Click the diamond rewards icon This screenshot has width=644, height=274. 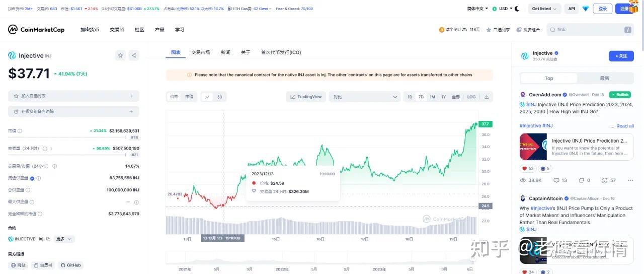pos(586,9)
